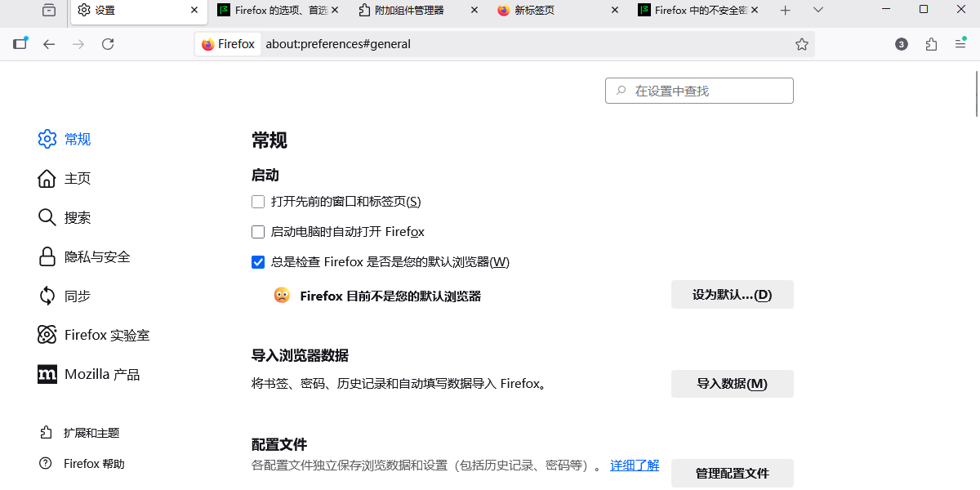Click the 导入数据 button
The width and height of the screenshot is (980, 490).
pyautogui.click(x=732, y=383)
